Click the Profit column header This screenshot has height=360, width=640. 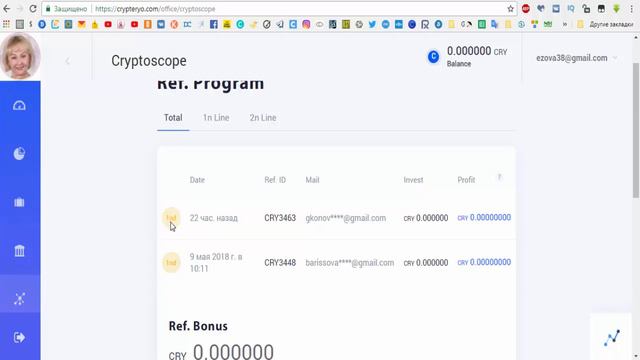[466, 180]
